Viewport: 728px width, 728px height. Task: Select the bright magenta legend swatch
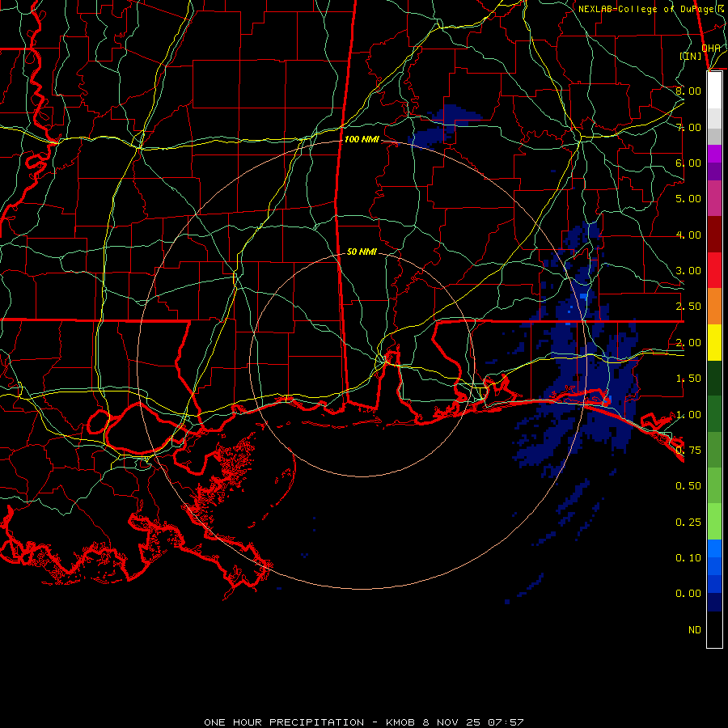coord(714,154)
